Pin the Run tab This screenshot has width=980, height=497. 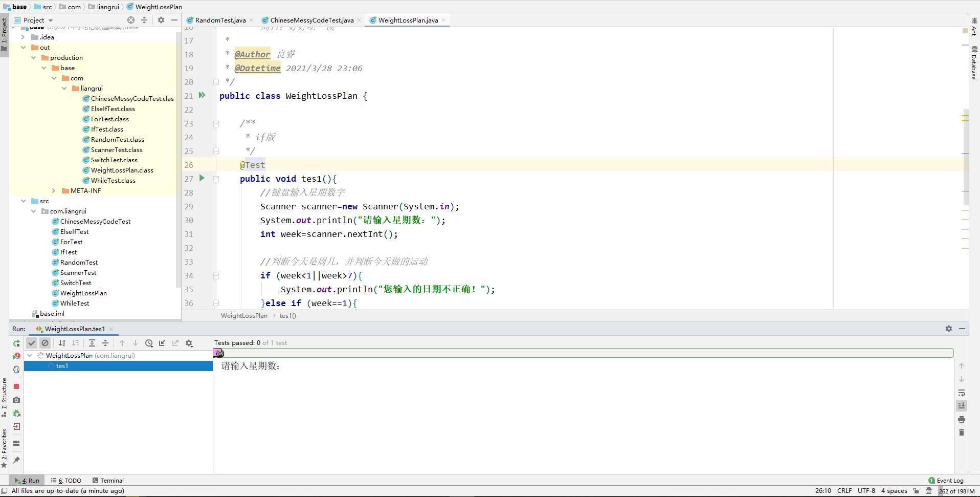[16, 460]
